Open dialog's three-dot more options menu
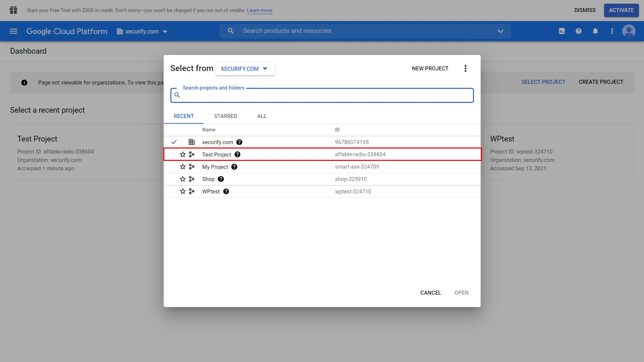 (x=466, y=68)
